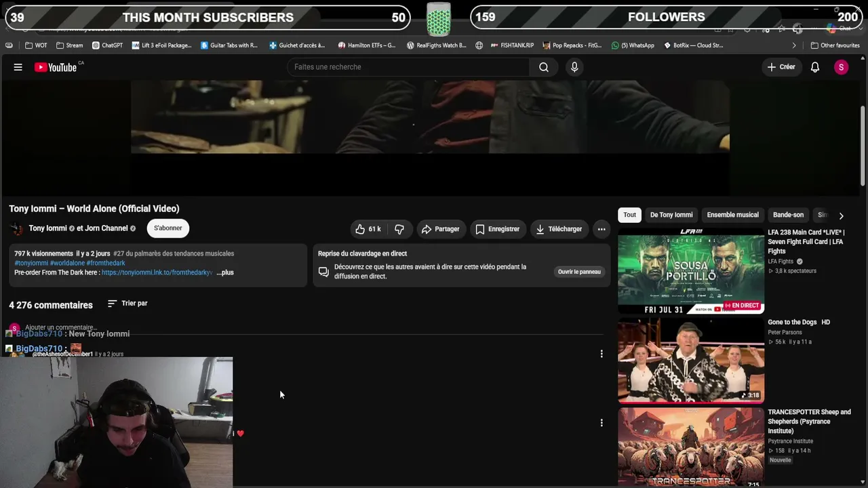This screenshot has height=488, width=868.
Task: Click the #fromthedark hashtag
Action: pos(106,263)
